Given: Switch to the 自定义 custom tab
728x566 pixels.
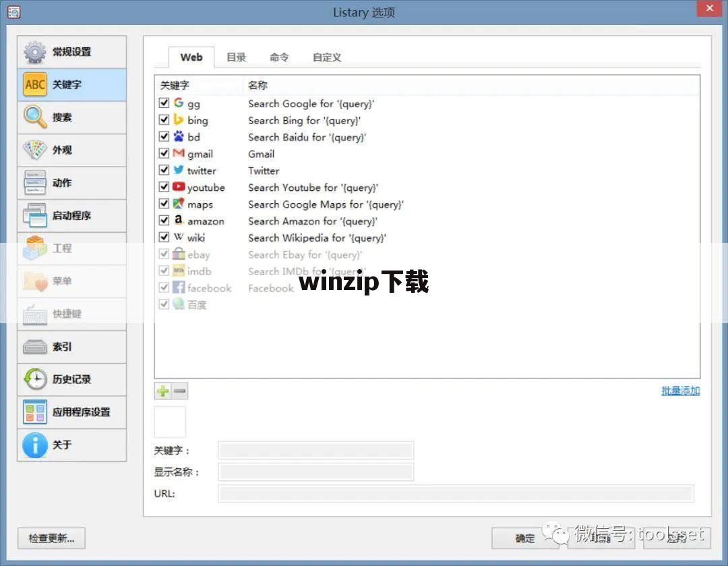Looking at the screenshot, I should point(327,57).
